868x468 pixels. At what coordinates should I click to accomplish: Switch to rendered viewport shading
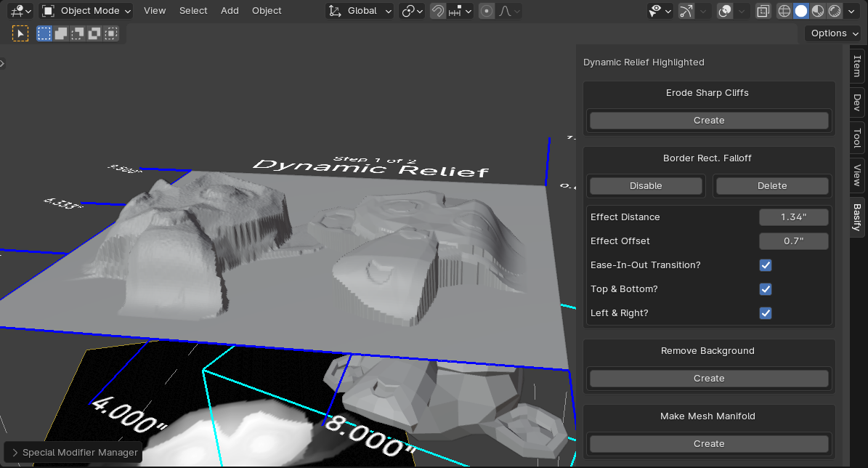(835, 11)
